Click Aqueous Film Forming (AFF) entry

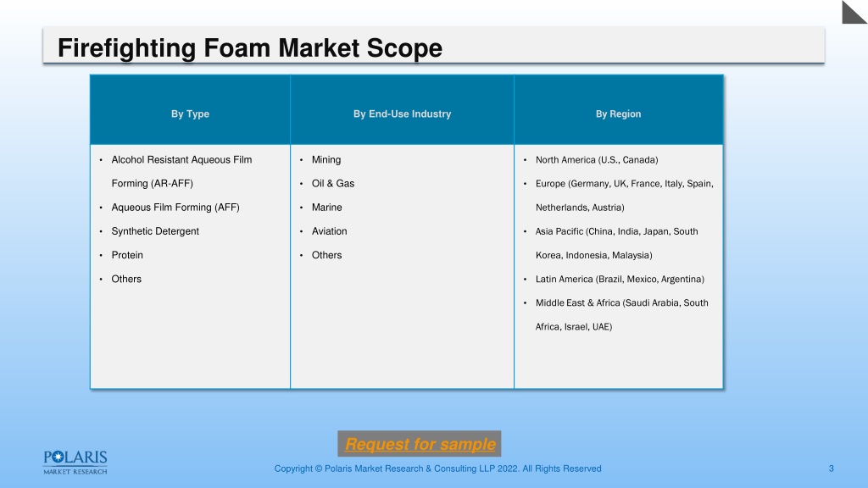click(175, 208)
